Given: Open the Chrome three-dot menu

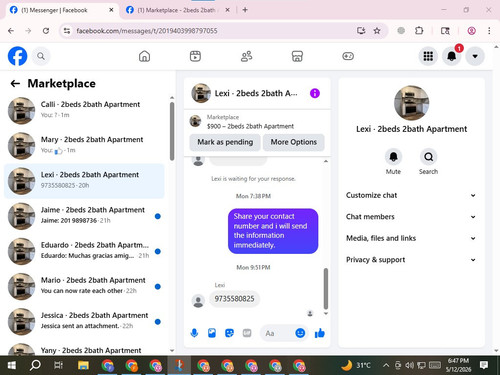Looking at the screenshot, I should point(489,31).
